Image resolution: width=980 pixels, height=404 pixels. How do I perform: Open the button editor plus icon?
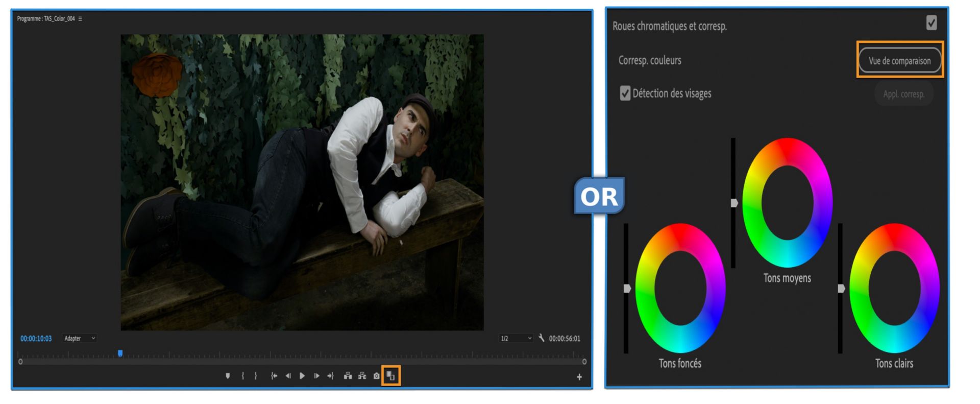tap(579, 377)
